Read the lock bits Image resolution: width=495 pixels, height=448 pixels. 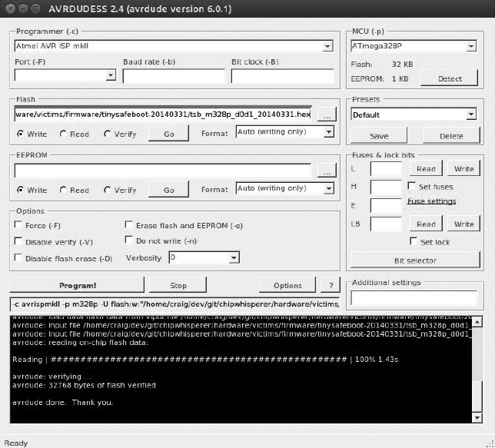click(x=426, y=224)
